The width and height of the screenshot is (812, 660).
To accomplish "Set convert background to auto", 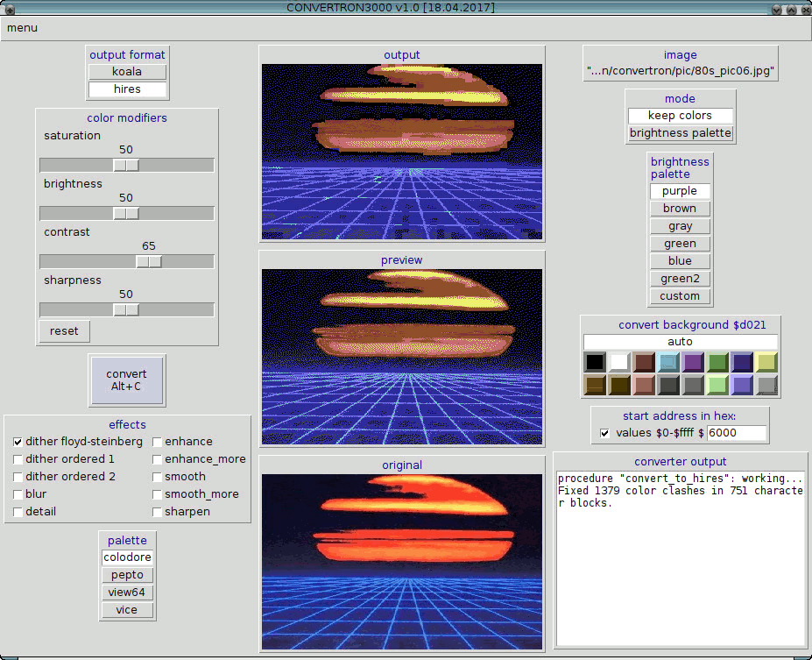I will click(x=680, y=342).
